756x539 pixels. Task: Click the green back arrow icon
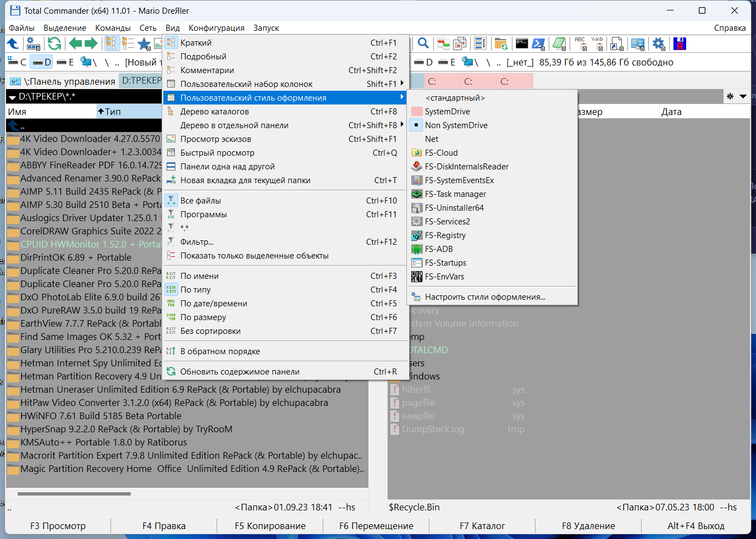tap(75, 43)
